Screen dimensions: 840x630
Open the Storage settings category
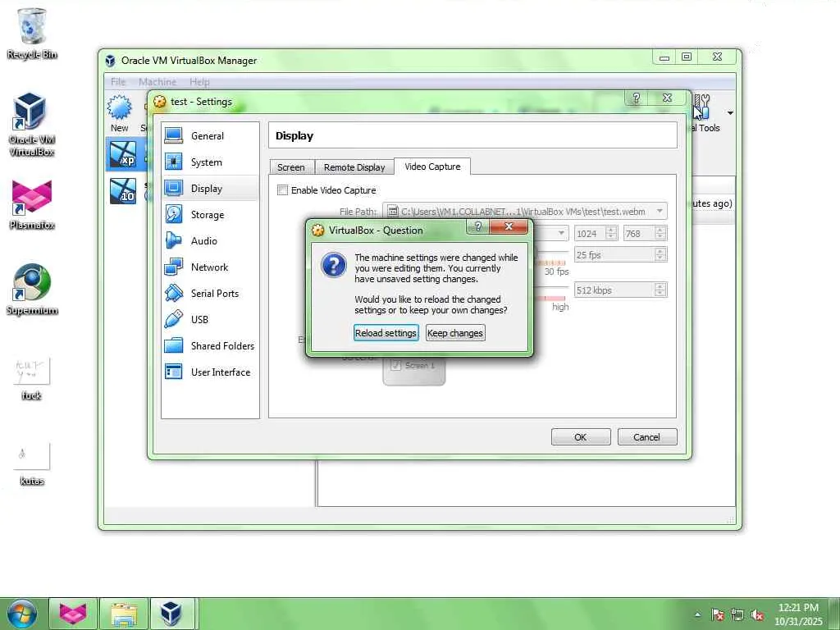(x=209, y=215)
